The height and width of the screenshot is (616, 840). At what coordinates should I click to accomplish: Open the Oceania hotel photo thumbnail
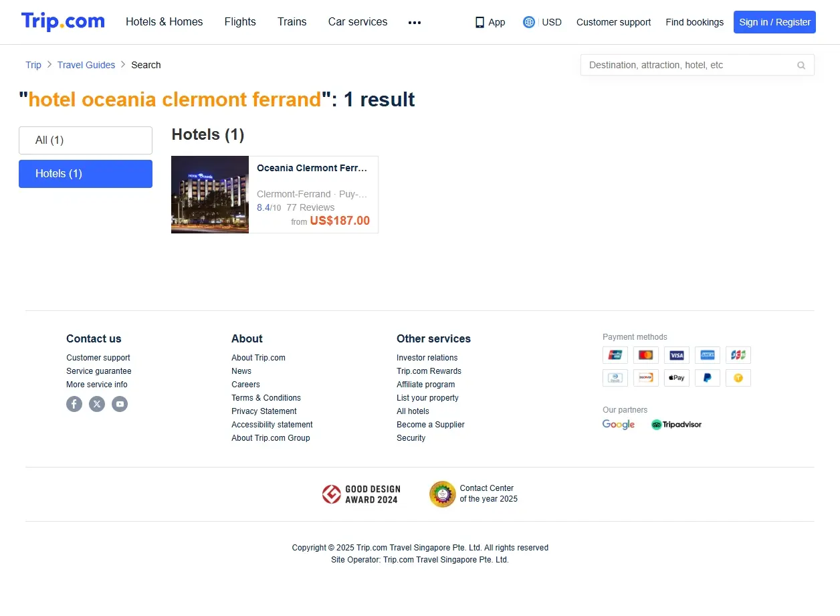pyautogui.click(x=210, y=195)
